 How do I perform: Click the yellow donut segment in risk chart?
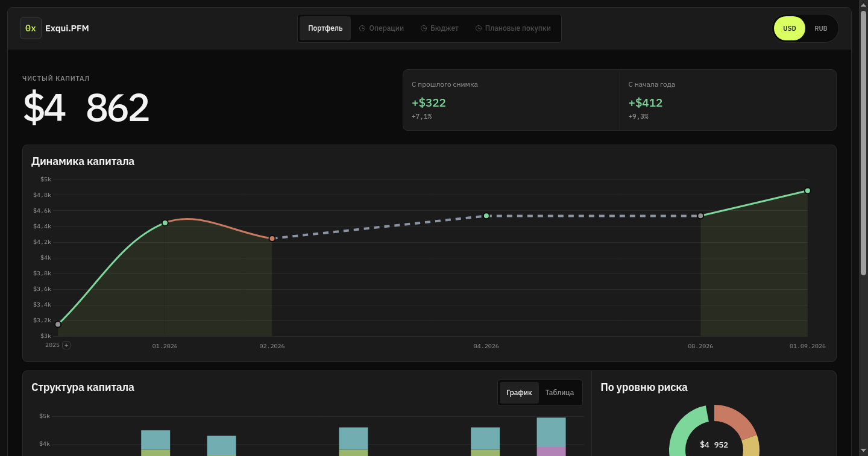[751, 446]
